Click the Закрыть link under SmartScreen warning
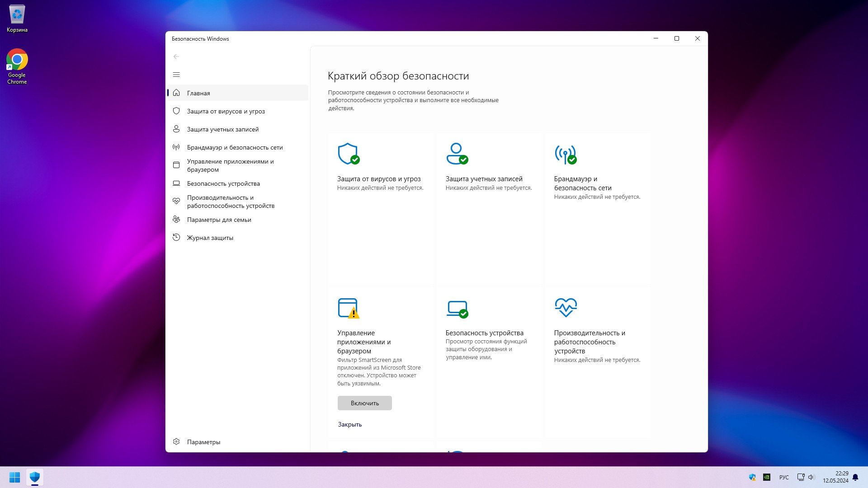This screenshot has height=488, width=868. click(349, 424)
